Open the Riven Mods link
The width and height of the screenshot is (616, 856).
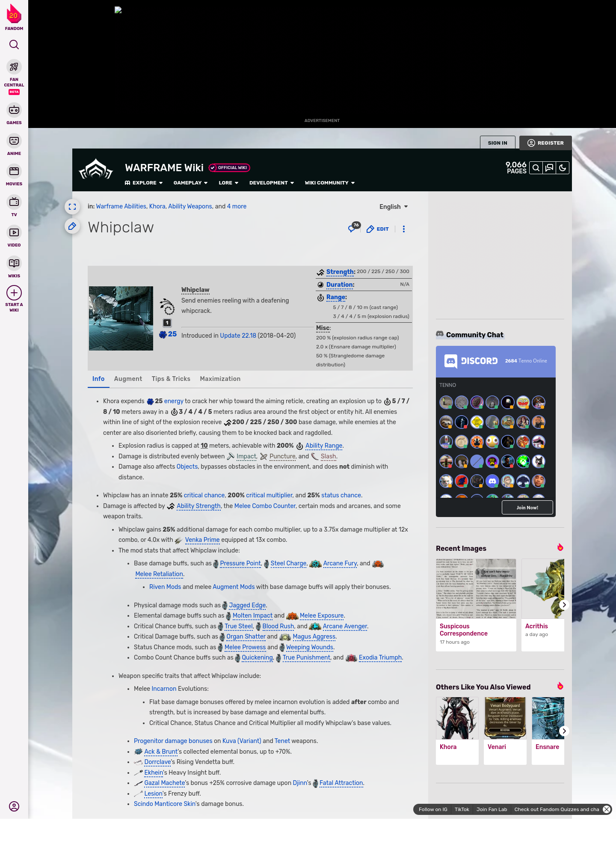tap(165, 587)
